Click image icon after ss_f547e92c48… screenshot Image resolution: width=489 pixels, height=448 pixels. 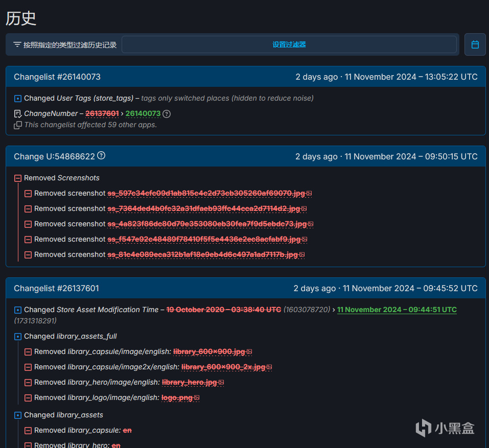(305, 239)
